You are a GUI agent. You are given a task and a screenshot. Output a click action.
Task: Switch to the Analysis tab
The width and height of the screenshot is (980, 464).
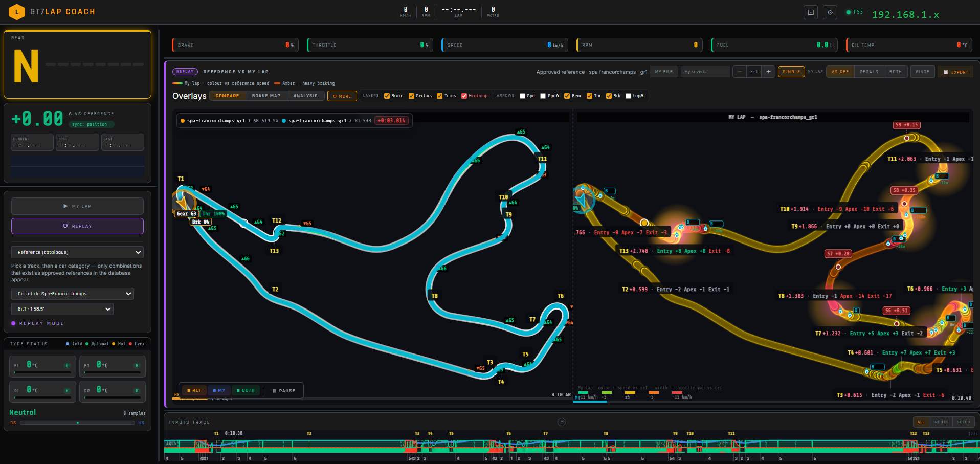tap(305, 96)
